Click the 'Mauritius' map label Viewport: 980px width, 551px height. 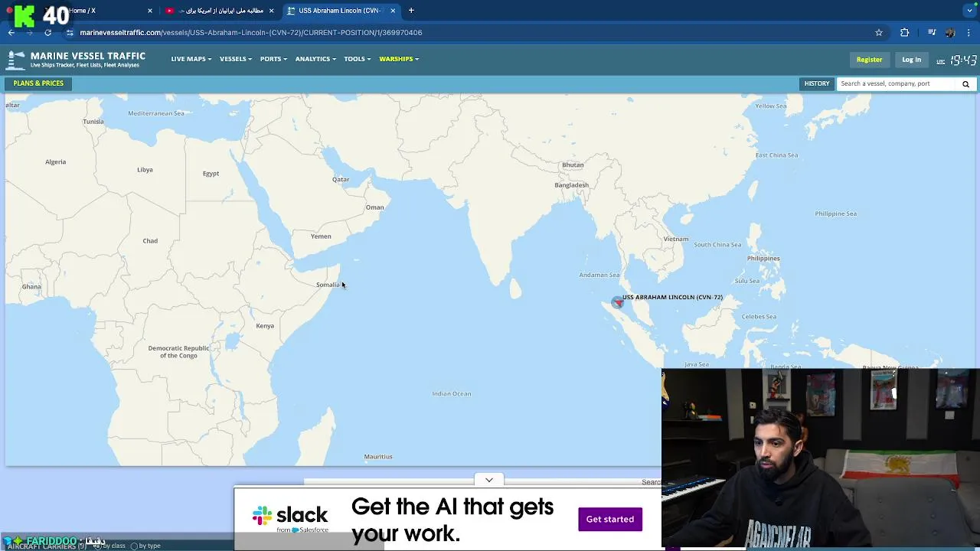coord(378,457)
